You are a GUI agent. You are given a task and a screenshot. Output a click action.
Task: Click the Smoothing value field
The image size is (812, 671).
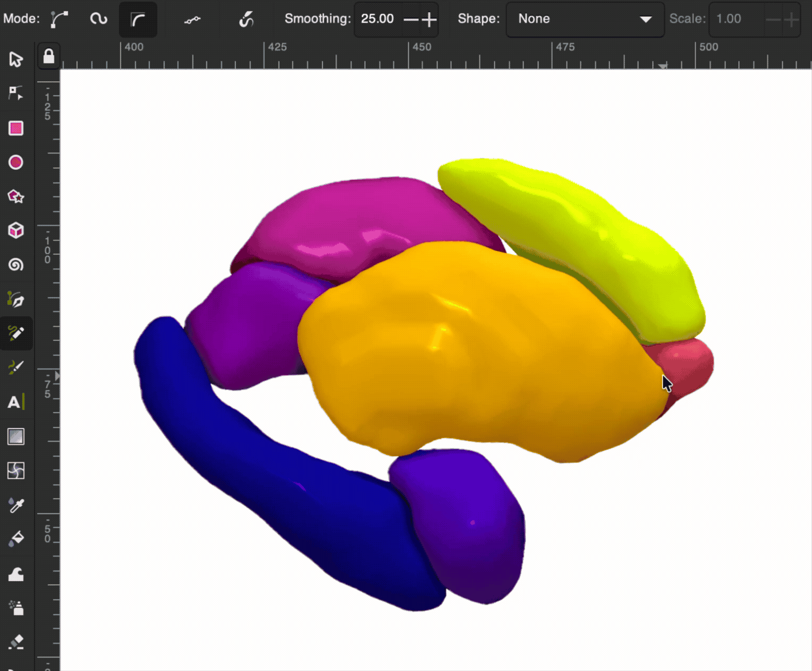378,19
